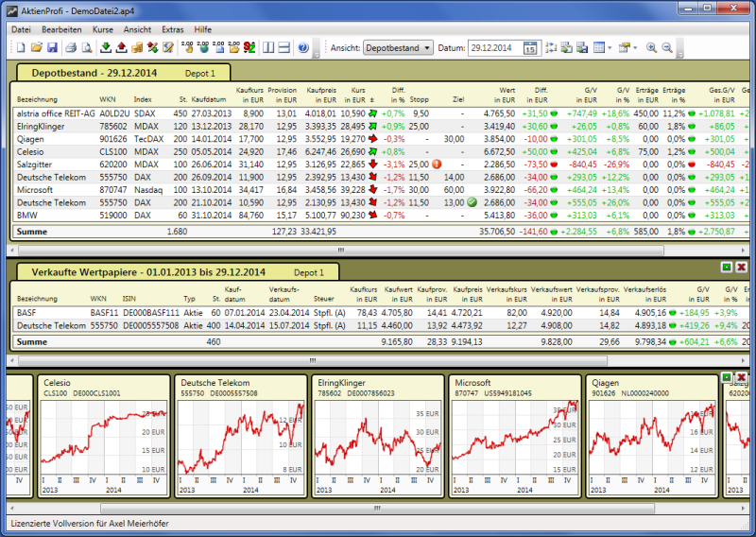Image resolution: width=756 pixels, height=537 pixels.
Task: Maximize the Verkaufte Wertpapiere panel with green icon
Action: pyautogui.click(x=726, y=268)
